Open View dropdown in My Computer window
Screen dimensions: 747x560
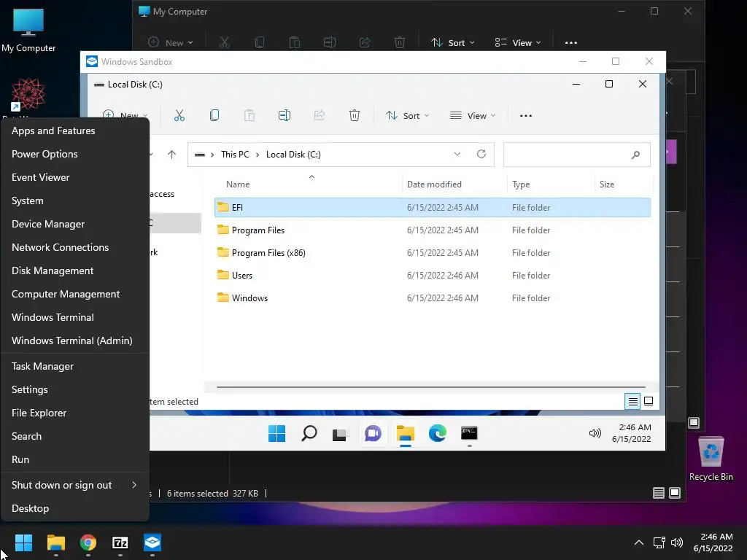click(x=518, y=43)
